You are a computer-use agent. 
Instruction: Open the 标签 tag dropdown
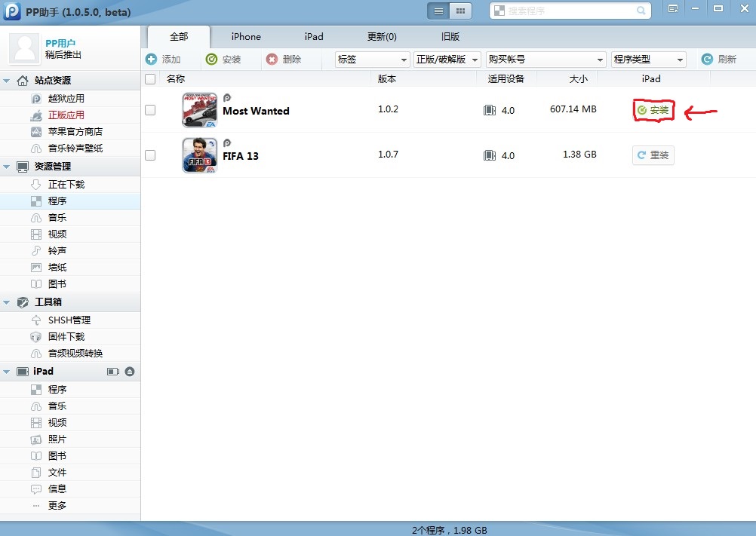tap(372, 60)
